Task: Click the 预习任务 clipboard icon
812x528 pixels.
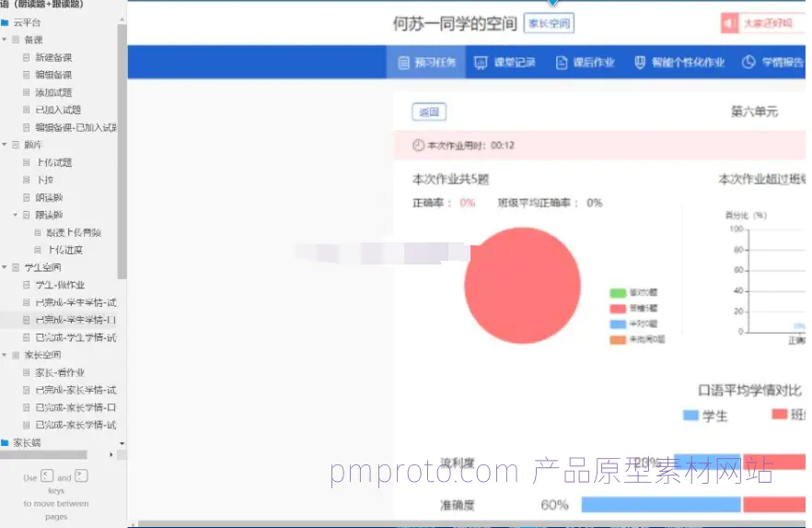Action: (403, 63)
